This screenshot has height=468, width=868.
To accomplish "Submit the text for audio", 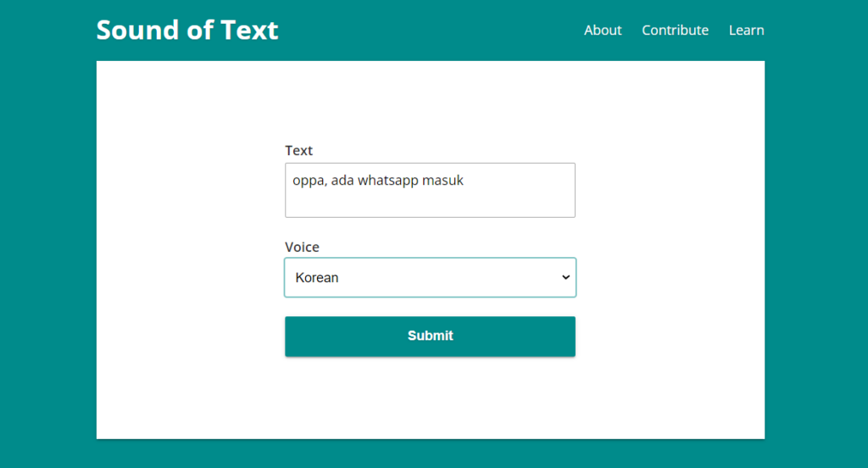I will [430, 337].
